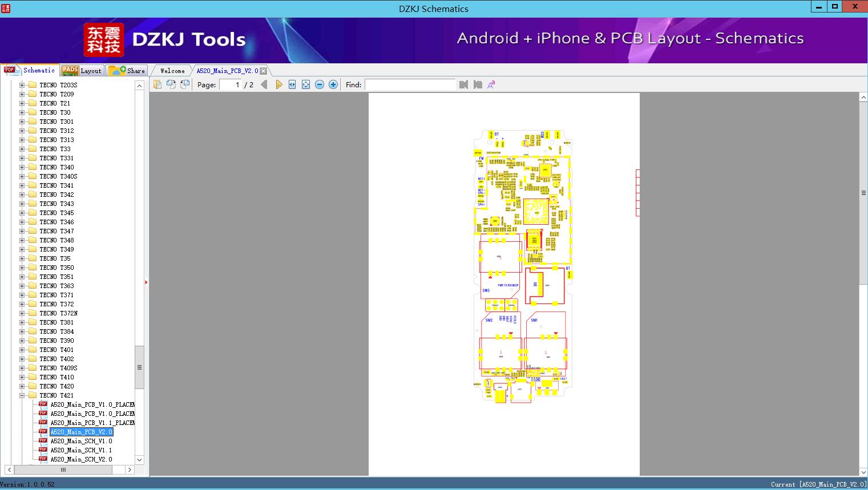868x490 pixels.
Task: Toggle match case search option
Action: [491, 84]
